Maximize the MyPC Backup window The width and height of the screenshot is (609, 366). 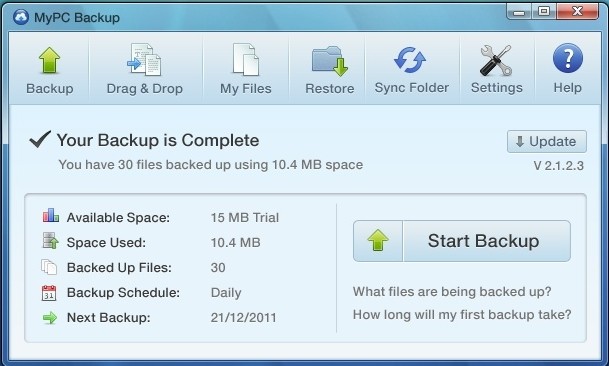(x=544, y=11)
